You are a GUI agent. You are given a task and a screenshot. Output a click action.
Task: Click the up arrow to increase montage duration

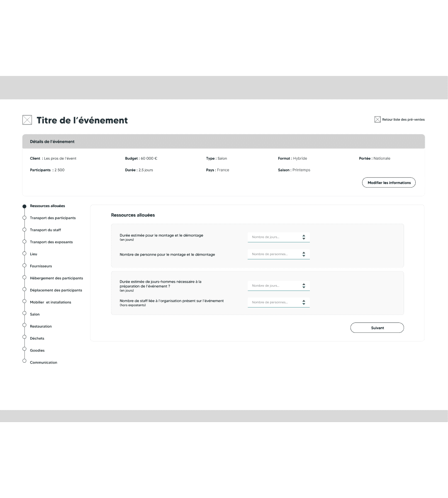pos(304,236)
